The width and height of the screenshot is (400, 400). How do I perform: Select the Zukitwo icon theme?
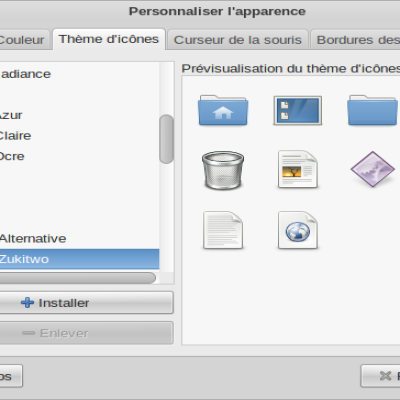coord(79,259)
